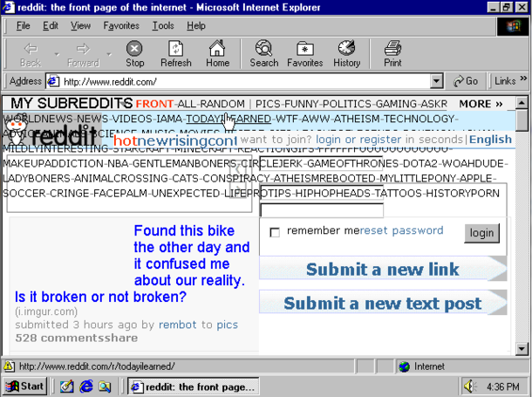Expand the MORE » subreddit list
Image resolution: width=532 pixels, height=397 pixels.
pyautogui.click(x=481, y=104)
